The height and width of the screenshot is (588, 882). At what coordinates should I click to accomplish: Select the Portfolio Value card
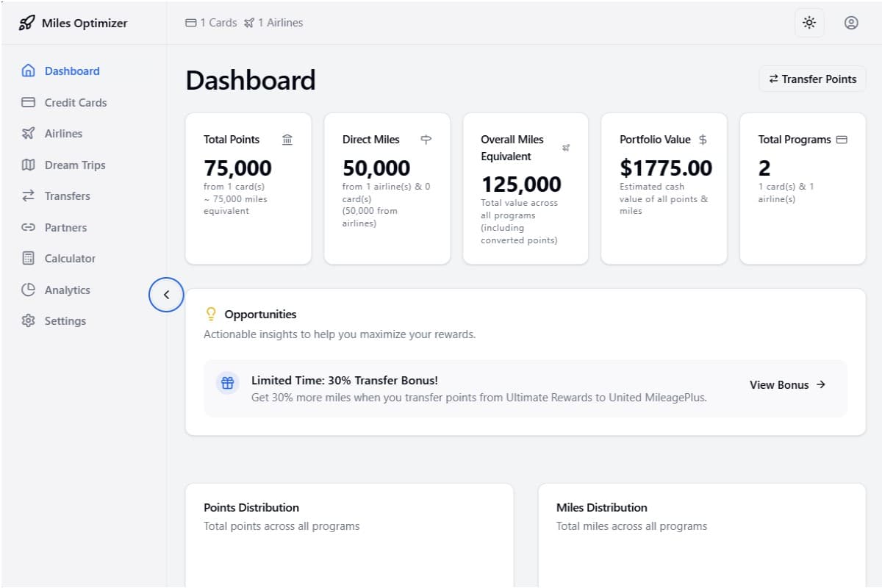pos(664,188)
